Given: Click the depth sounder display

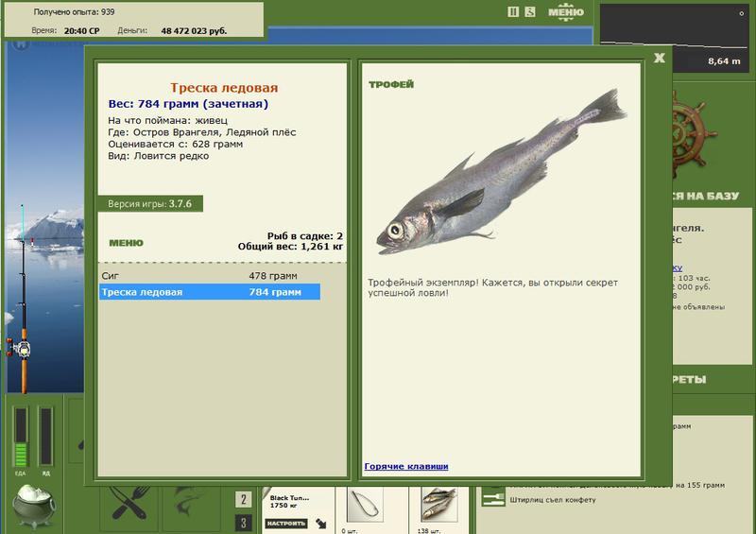Looking at the screenshot, I should click(674, 38).
